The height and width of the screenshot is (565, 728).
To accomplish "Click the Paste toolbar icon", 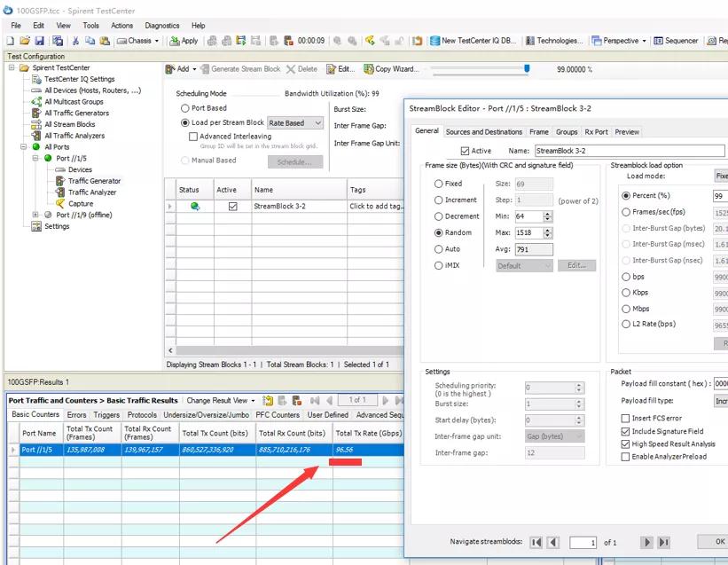I will pyautogui.click(x=105, y=41).
